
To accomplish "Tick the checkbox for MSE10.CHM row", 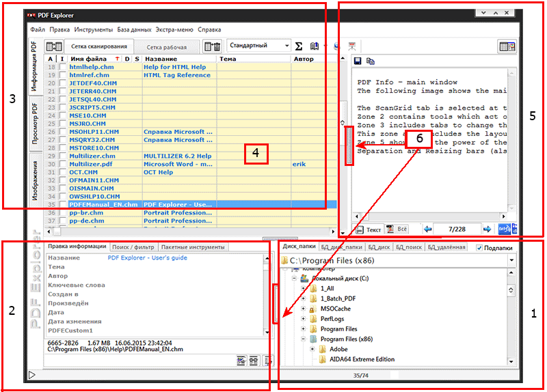I will [62, 115].
